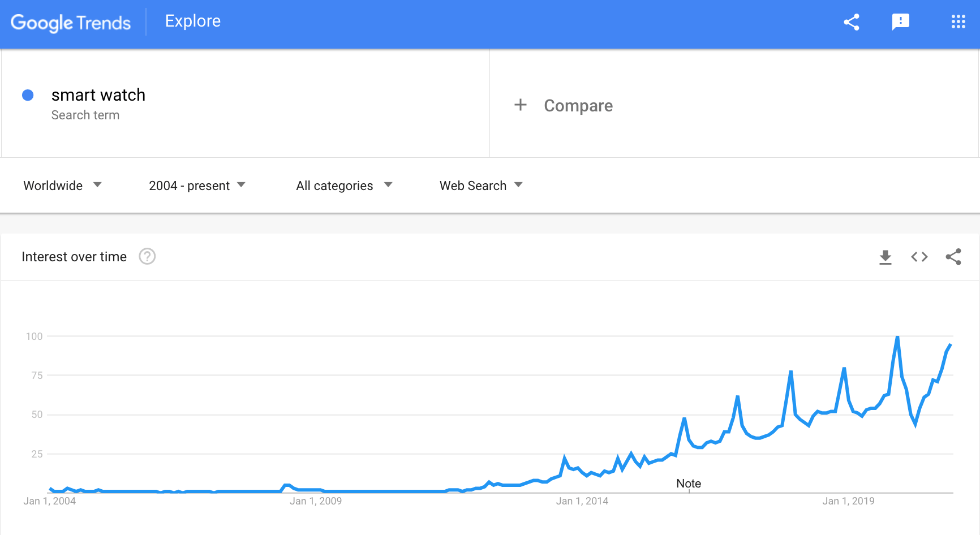Edit the smart watch search term

tap(98, 94)
